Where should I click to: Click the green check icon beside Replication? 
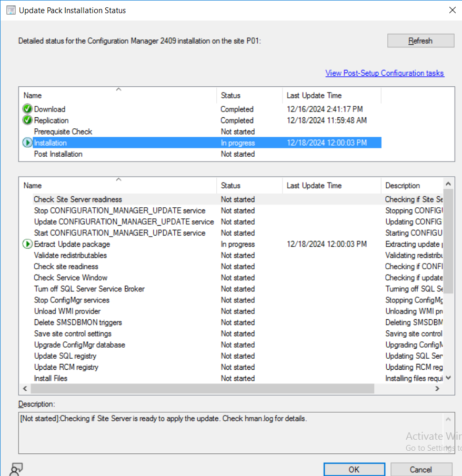[27, 120]
